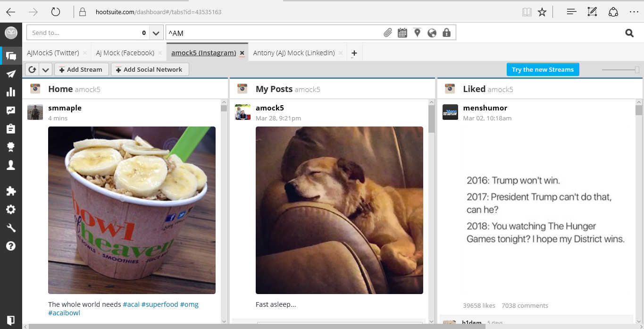Attach media using the paperclip icon
Image resolution: width=644 pixels, height=329 pixels.
(x=387, y=33)
